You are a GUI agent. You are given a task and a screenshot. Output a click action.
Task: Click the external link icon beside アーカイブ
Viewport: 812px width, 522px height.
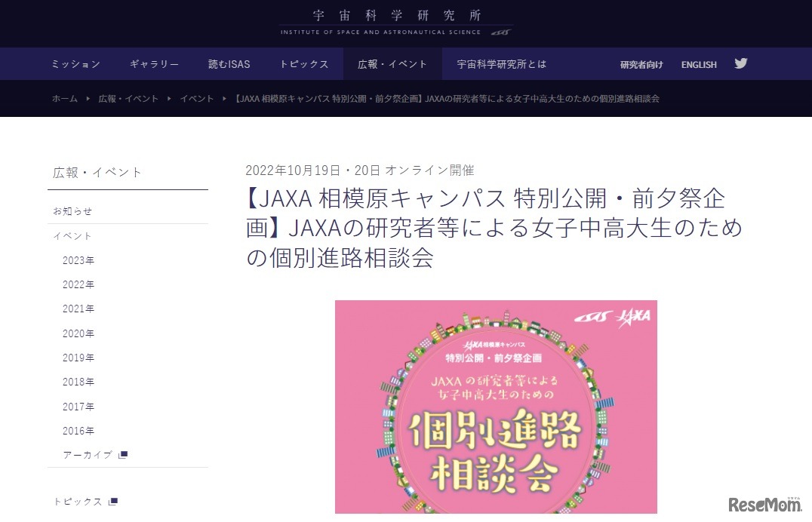[123, 455]
